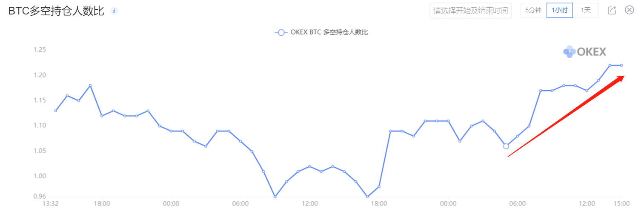Screen dimensions: 644x214
Task: Switch to the 5分钟 interval tab
Action: [x=533, y=10]
